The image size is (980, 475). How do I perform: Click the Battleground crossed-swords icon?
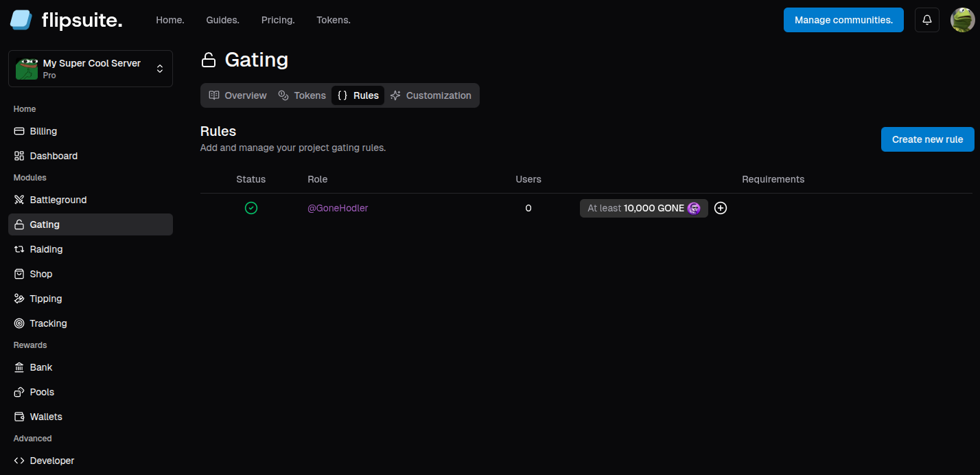19,200
